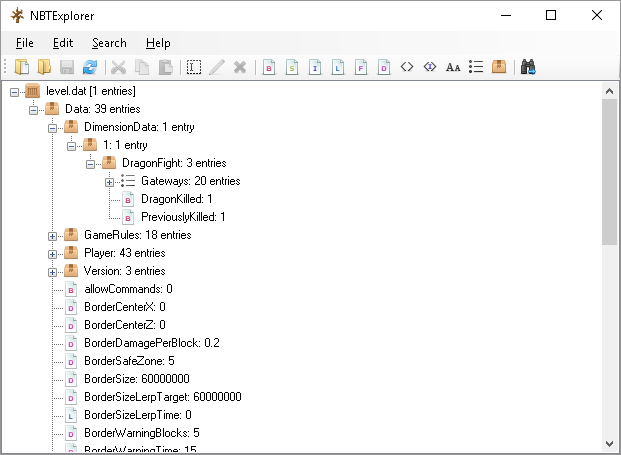The width and height of the screenshot is (621, 455).
Task: Expand the Version node
Action: [52, 272]
